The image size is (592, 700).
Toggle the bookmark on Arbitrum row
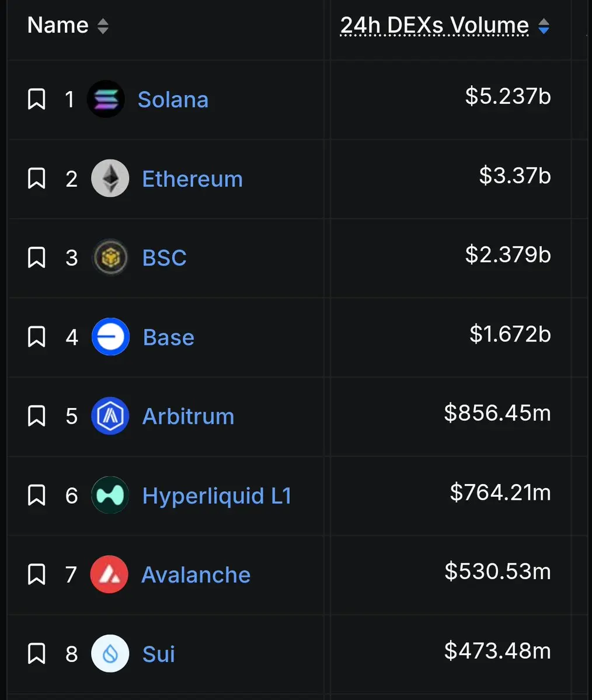point(37,416)
